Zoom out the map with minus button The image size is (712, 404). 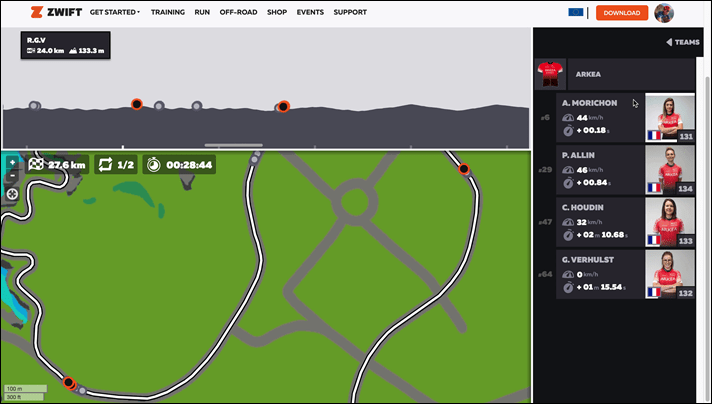12,176
